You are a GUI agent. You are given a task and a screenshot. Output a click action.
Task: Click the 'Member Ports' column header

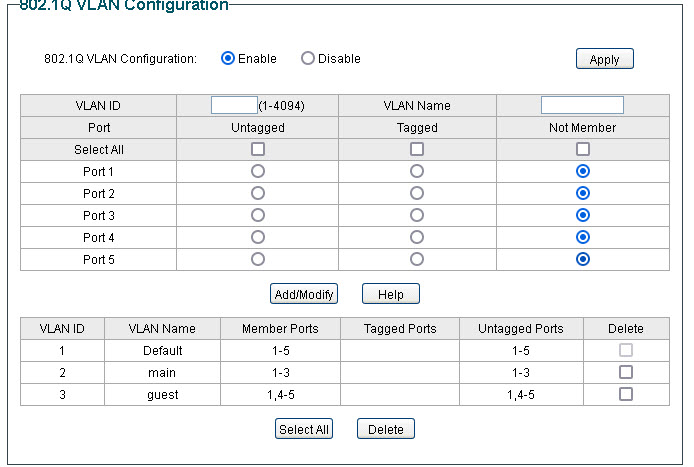pos(280,328)
